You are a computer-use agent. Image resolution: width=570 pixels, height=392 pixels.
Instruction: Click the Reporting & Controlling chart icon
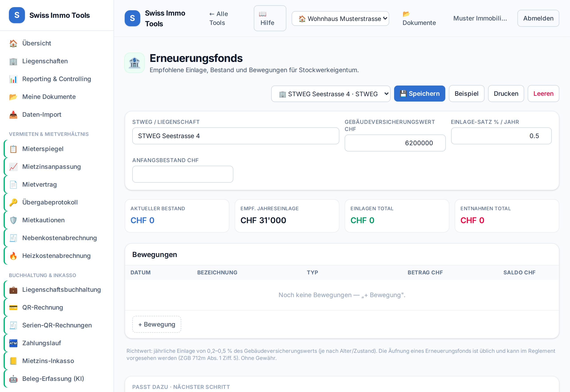point(13,79)
